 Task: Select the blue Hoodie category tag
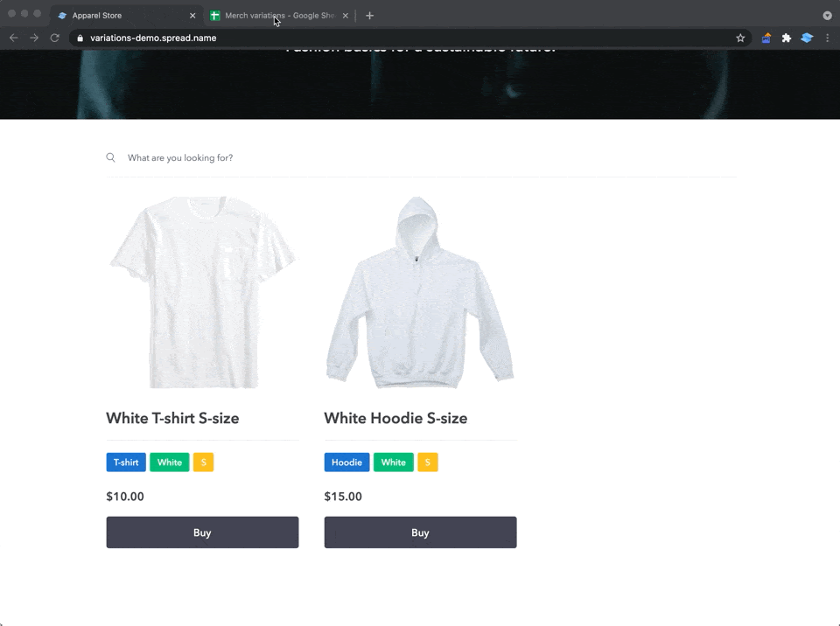pyautogui.click(x=346, y=462)
